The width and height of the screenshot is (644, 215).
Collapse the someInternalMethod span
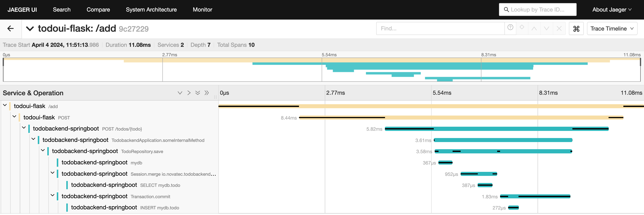[x=33, y=139]
